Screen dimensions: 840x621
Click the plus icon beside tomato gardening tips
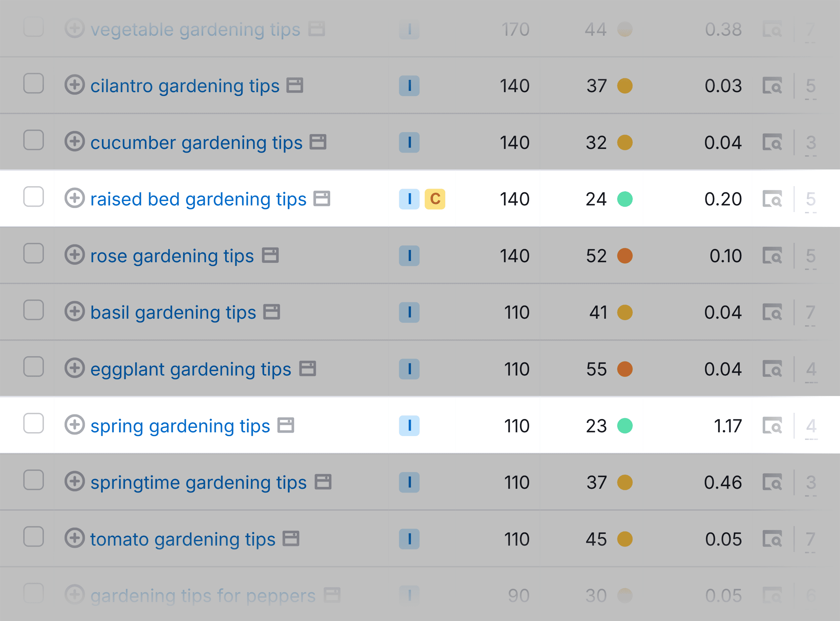[74, 538]
